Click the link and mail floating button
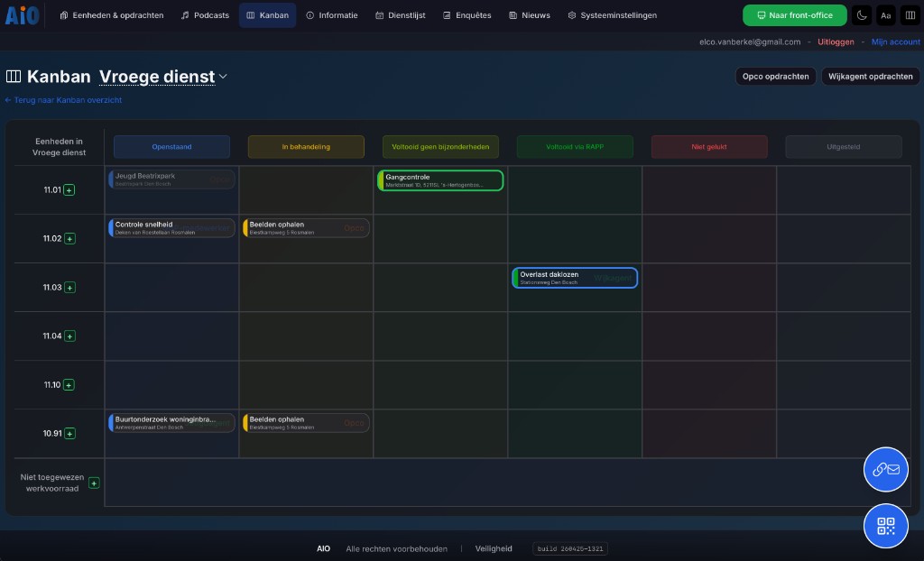This screenshot has height=561, width=924. pos(885,469)
